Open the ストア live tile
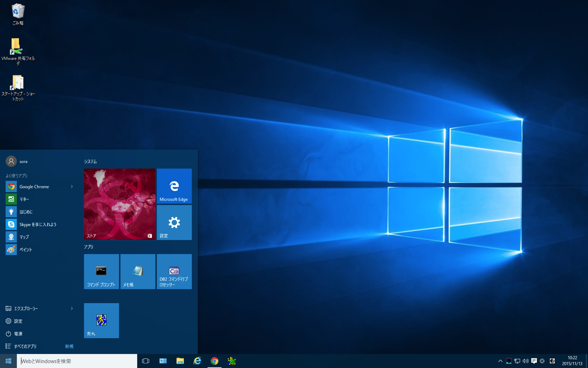Viewport: 588px width, 368px height. coord(119,204)
